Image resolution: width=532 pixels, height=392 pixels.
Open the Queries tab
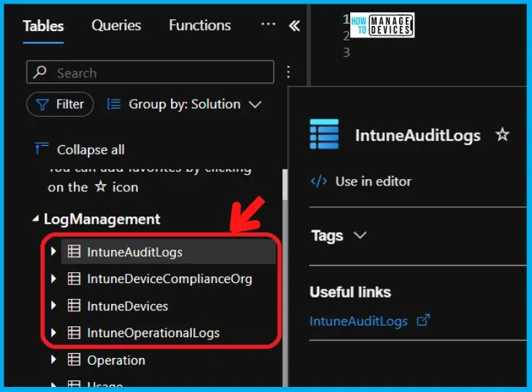click(116, 25)
